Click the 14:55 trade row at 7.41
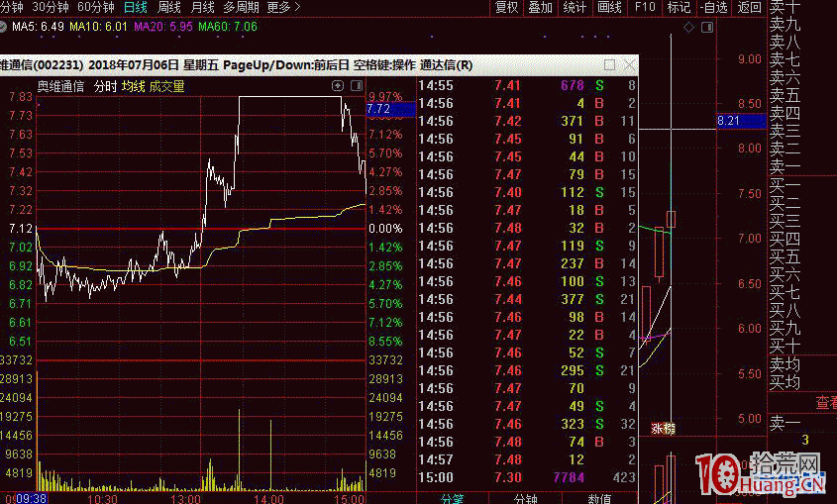The width and height of the screenshot is (837, 504). [527, 85]
